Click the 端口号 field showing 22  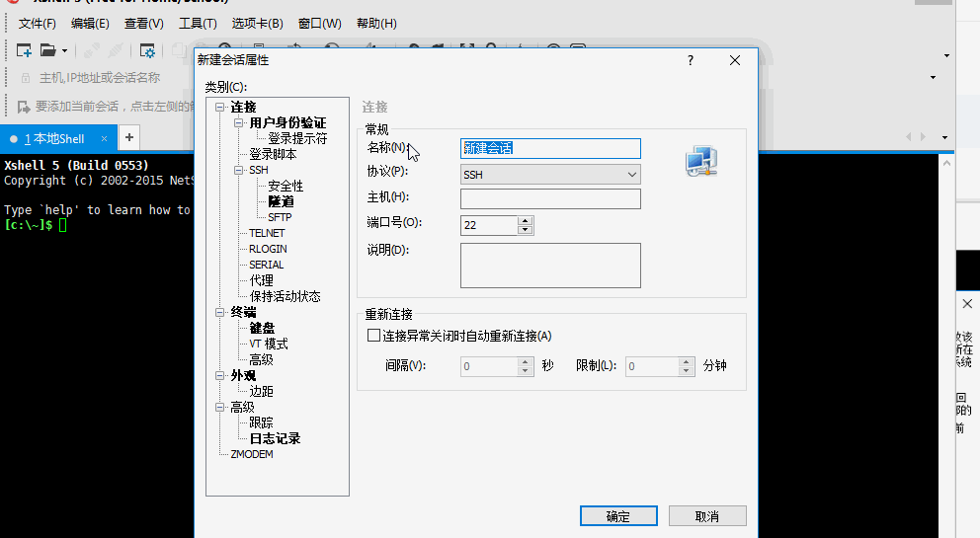tap(489, 225)
